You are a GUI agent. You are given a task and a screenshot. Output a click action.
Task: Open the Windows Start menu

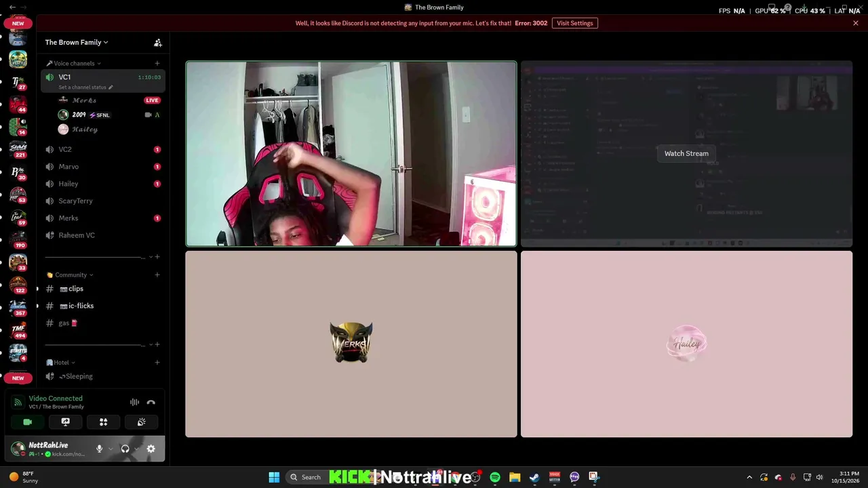[x=274, y=477]
